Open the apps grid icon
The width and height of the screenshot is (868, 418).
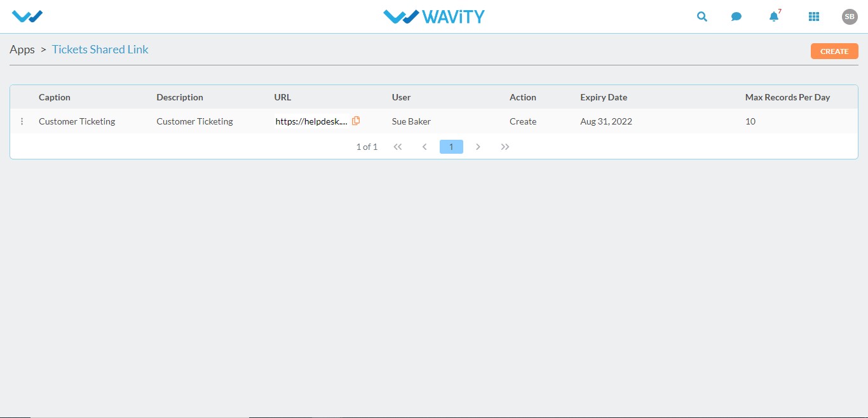click(x=814, y=17)
